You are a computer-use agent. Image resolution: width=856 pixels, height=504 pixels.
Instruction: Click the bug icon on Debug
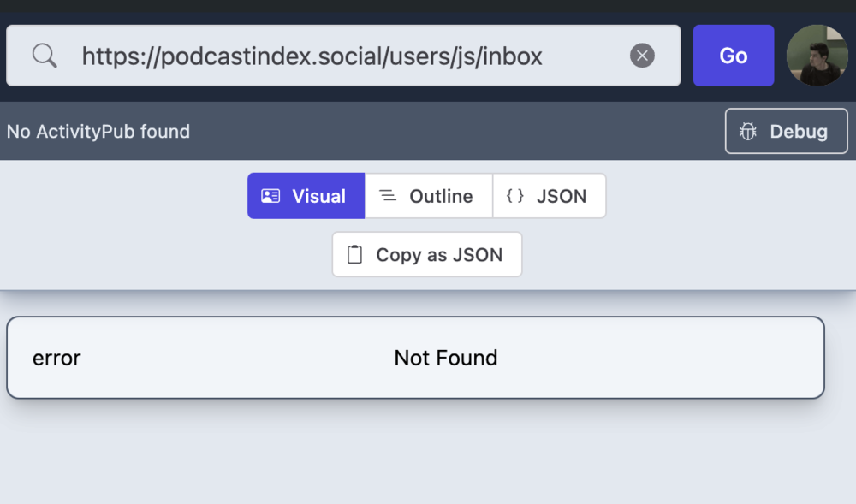[748, 132]
